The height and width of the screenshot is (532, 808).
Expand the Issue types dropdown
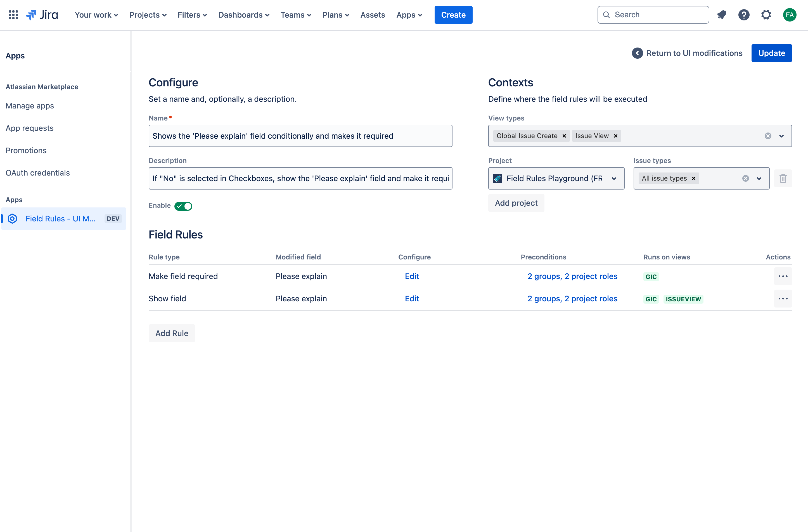pyautogui.click(x=759, y=179)
